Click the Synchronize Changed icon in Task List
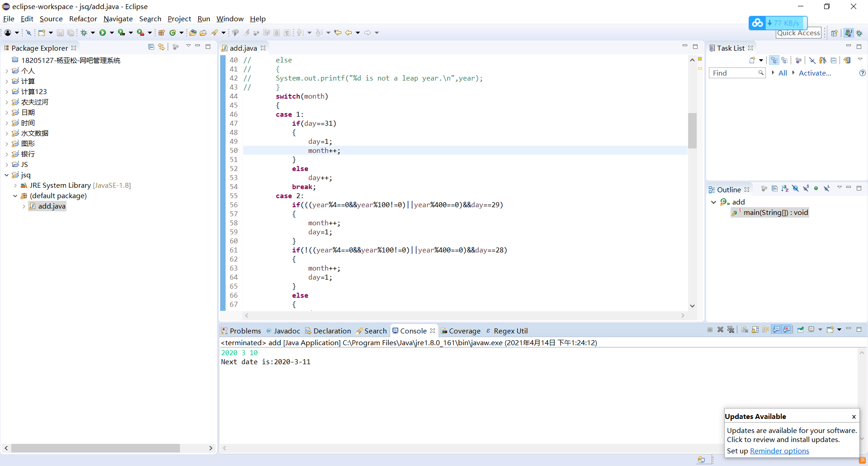Viewport: 868px width, 466px height. (x=847, y=60)
